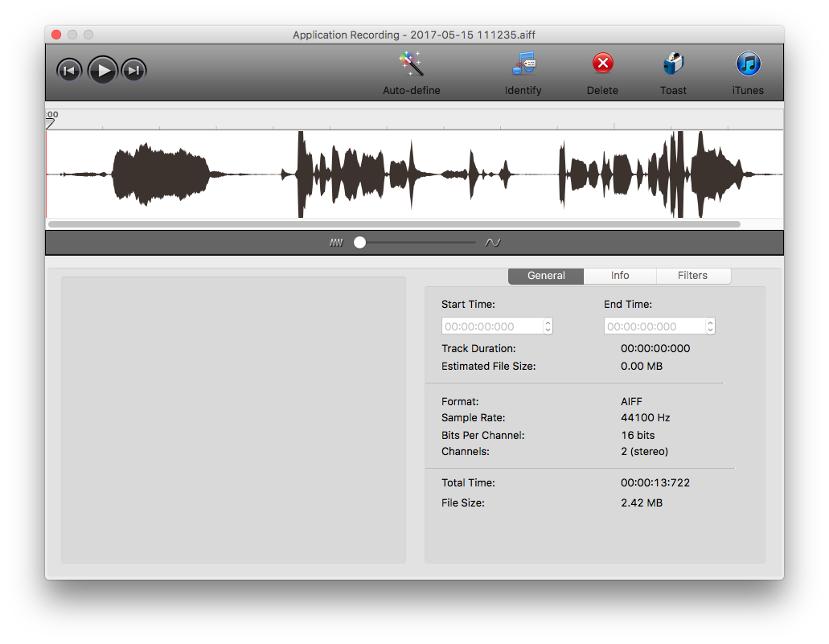The width and height of the screenshot is (829, 644).
Task: Click the playhead marker on the timeline ruler
Action: pos(50,124)
